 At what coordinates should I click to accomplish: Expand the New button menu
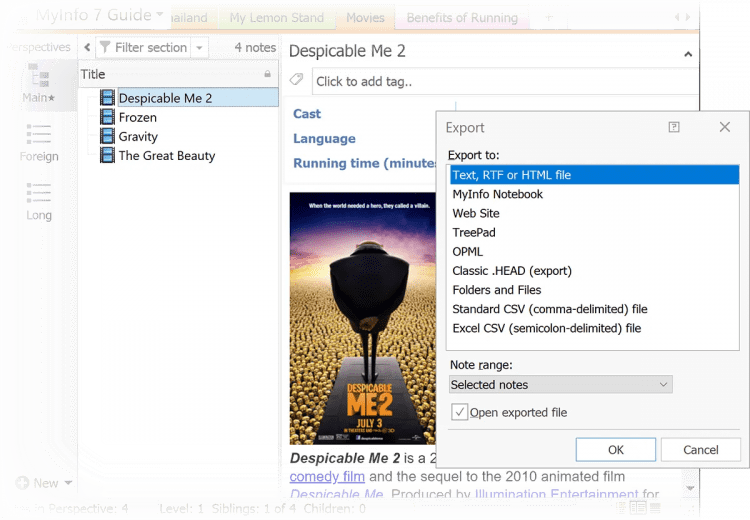coord(68,483)
